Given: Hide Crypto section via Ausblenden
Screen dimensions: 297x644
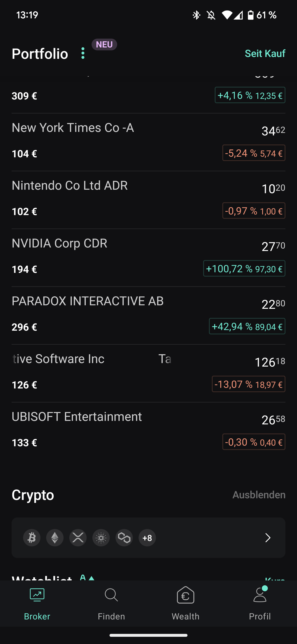Looking at the screenshot, I should [x=259, y=495].
